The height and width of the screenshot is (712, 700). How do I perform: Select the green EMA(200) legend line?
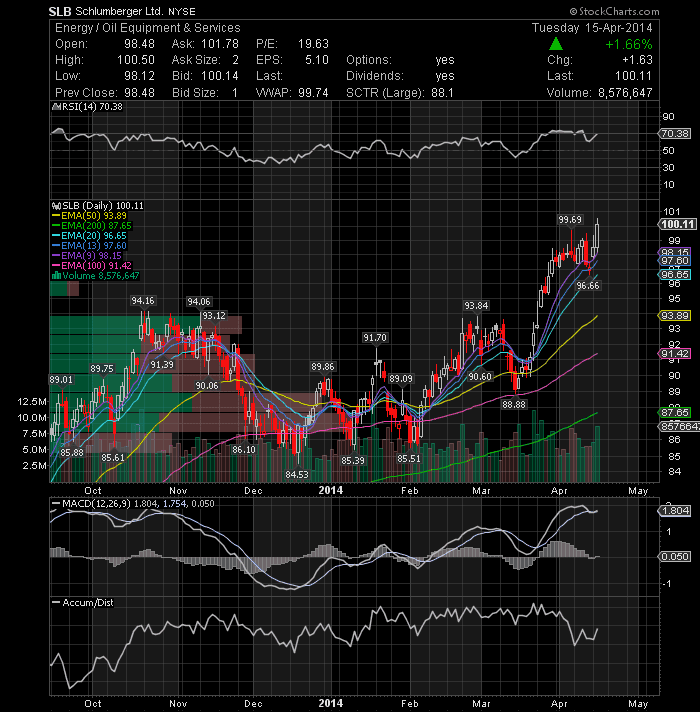point(56,226)
